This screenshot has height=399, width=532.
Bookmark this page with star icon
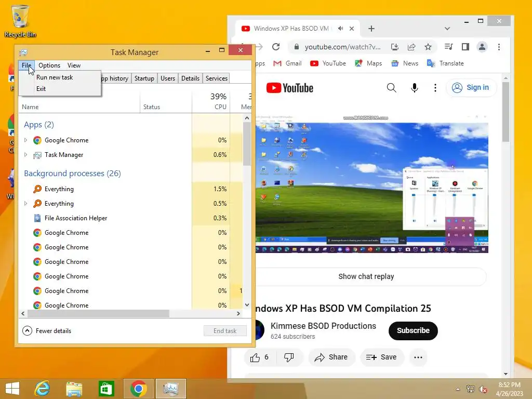pos(428,47)
